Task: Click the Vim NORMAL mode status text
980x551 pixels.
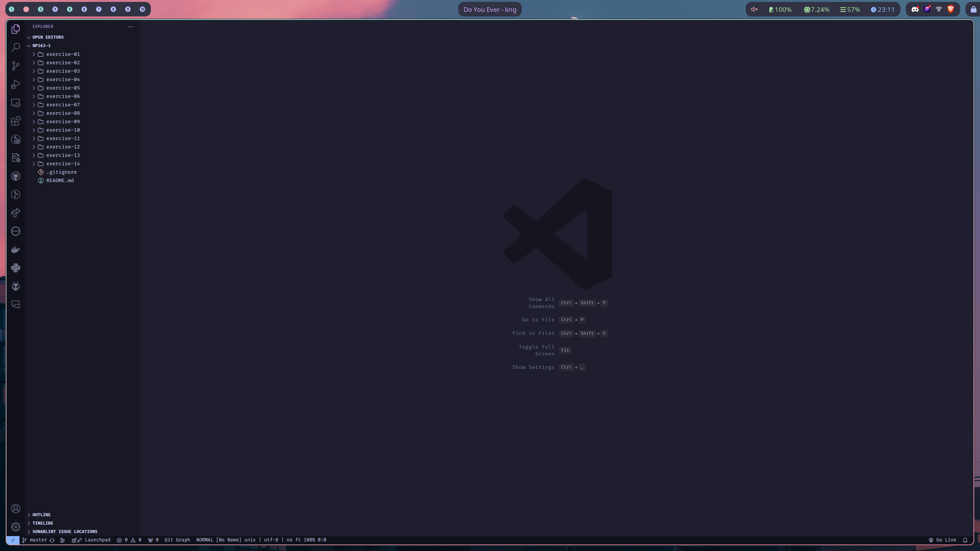Action: (261, 540)
